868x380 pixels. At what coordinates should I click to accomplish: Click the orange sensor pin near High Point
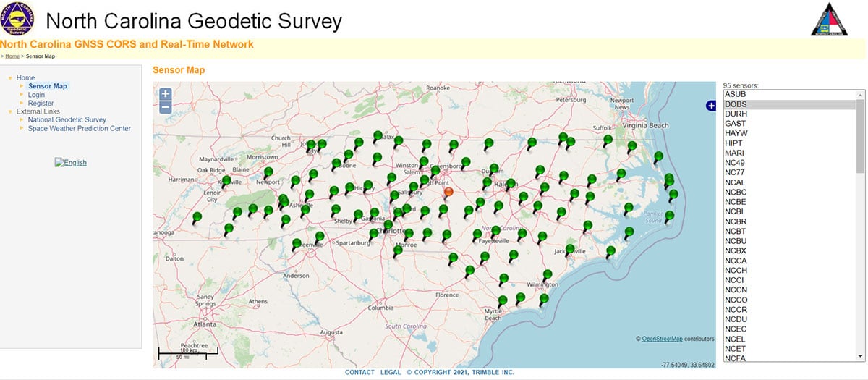(x=448, y=192)
